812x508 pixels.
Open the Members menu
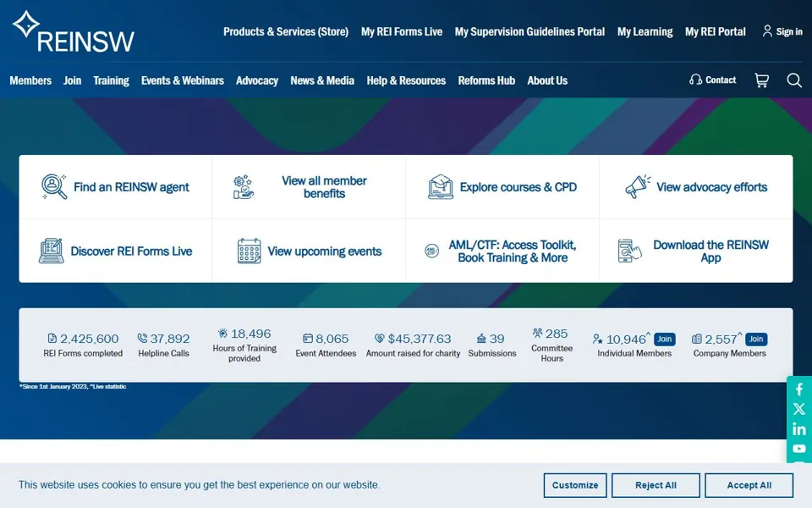pyautogui.click(x=30, y=80)
